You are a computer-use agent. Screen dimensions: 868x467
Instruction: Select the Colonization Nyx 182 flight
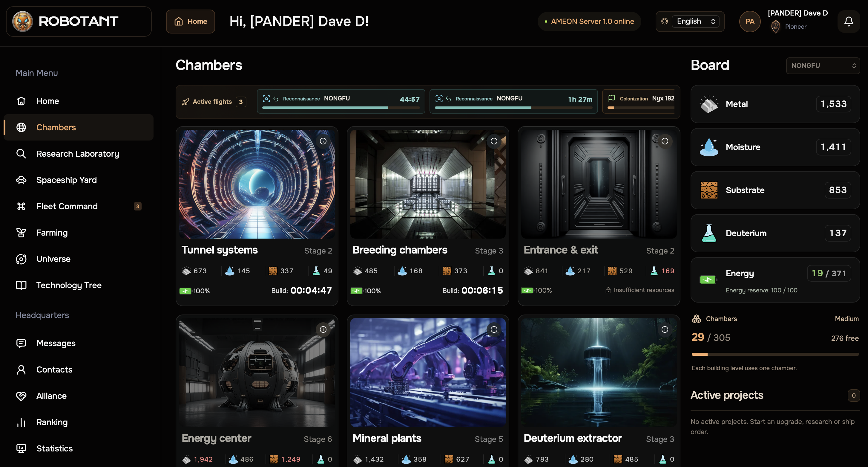pyautogui.click(x=641, y=101)
